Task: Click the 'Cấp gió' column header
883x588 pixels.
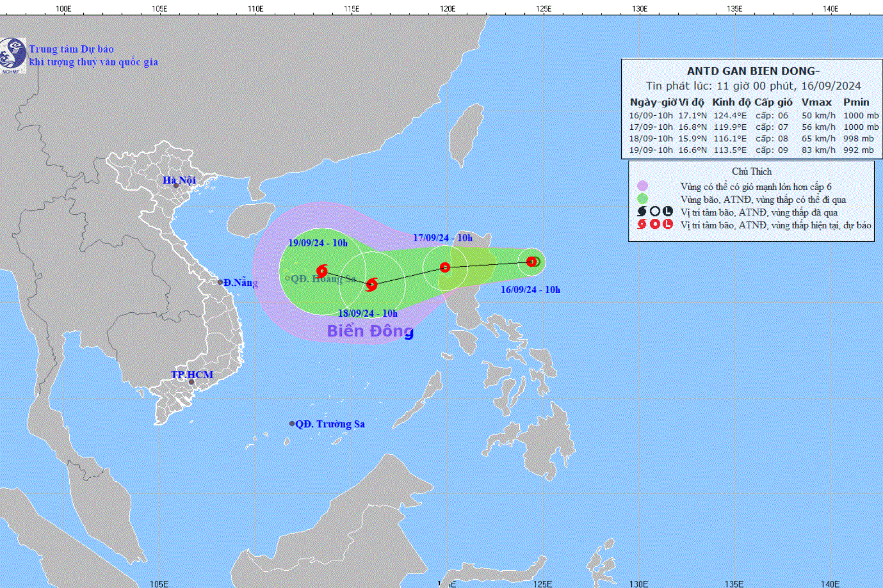Action: point(774,102)
